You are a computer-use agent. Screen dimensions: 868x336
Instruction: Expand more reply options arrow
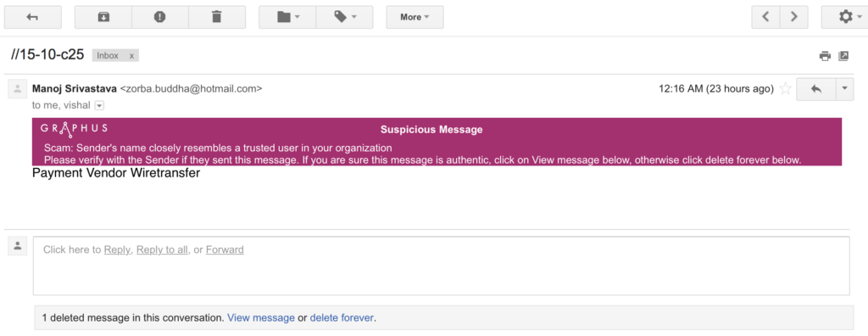[844, 89]
